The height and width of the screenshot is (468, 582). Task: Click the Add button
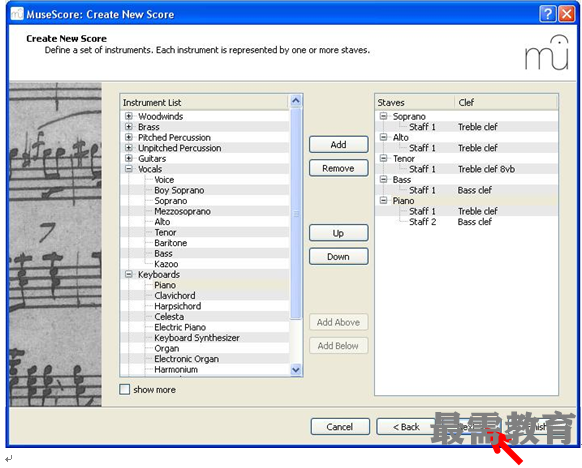pyautogui.click(x=339, y=144)
